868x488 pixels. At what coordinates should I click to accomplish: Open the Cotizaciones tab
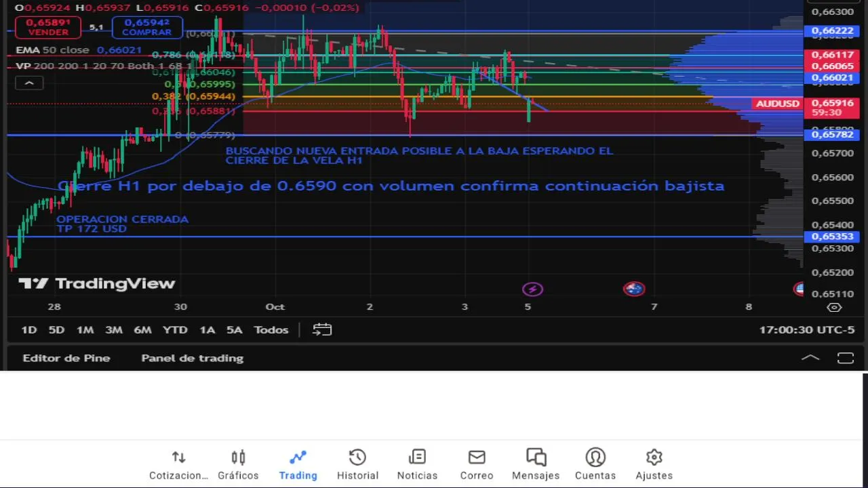pyautogui.click(x=178, y=465)
